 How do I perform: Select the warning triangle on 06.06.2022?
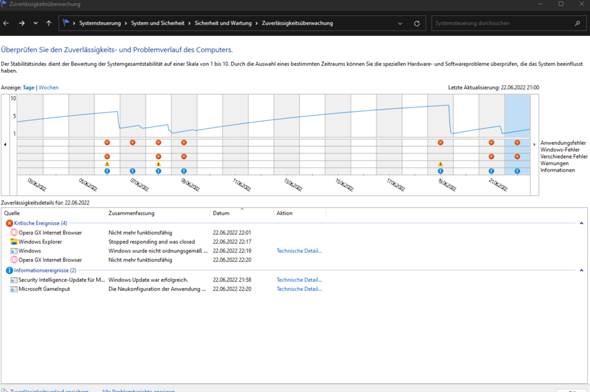107,164
